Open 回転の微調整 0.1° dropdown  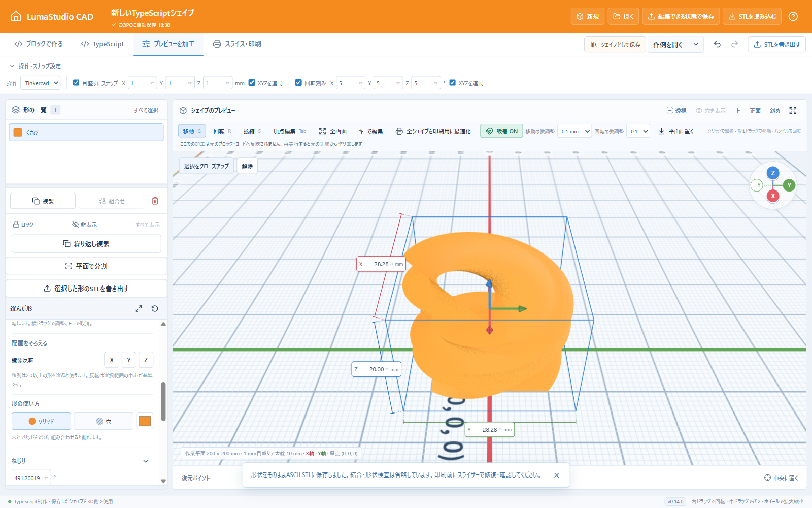638,131
